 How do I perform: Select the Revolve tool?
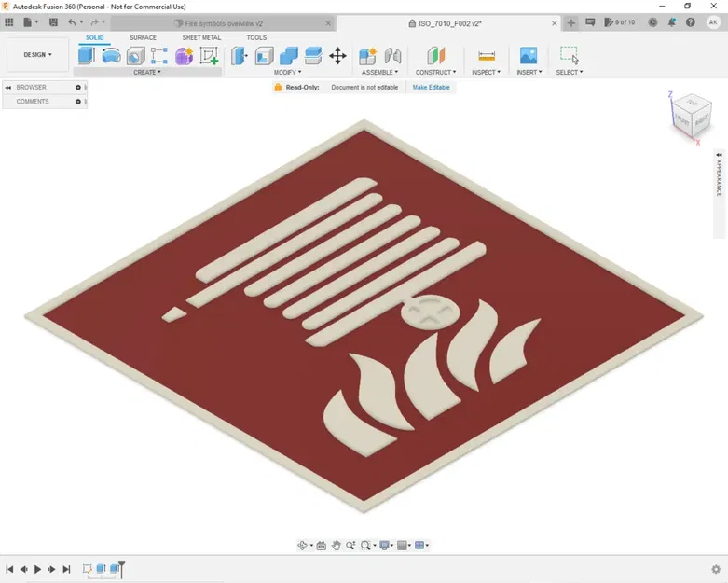click(x=111, y=55)
